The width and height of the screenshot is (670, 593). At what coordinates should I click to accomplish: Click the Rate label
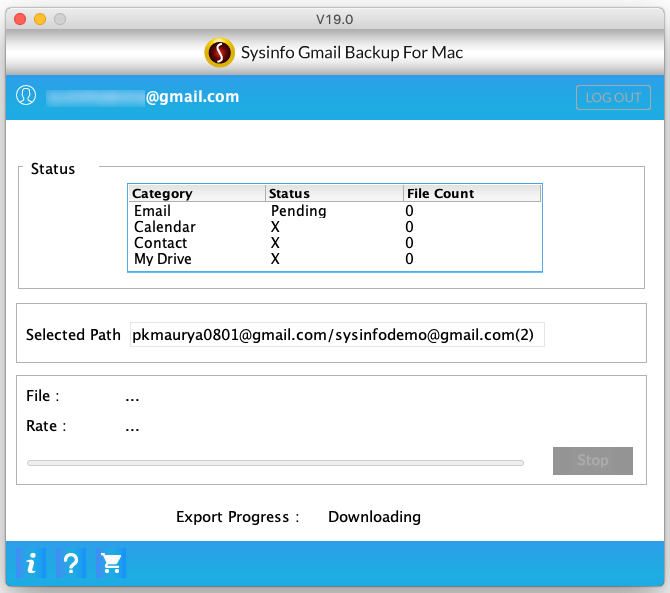tap(46, 426)
